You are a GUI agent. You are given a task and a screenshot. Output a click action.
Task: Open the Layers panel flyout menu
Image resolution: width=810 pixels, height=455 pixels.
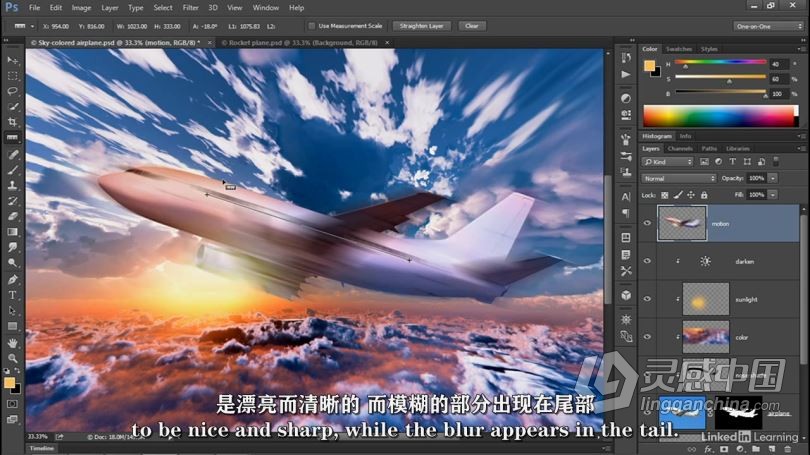coord(801,149)
